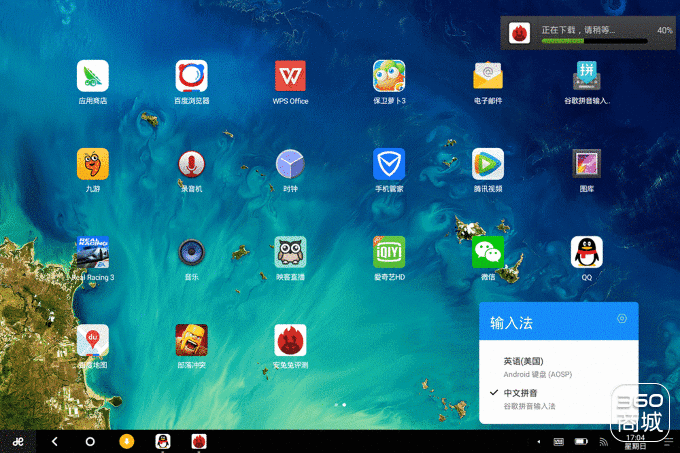680x453 pixels.
Task: Launch Real Racing 3 game
Action: pyautogui.click(x=92, y=252)
